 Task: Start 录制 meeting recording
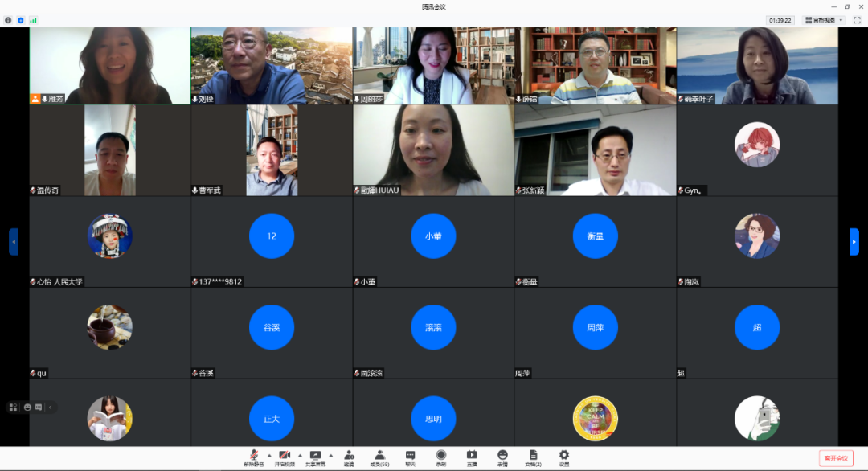click(x=440, y=458)
